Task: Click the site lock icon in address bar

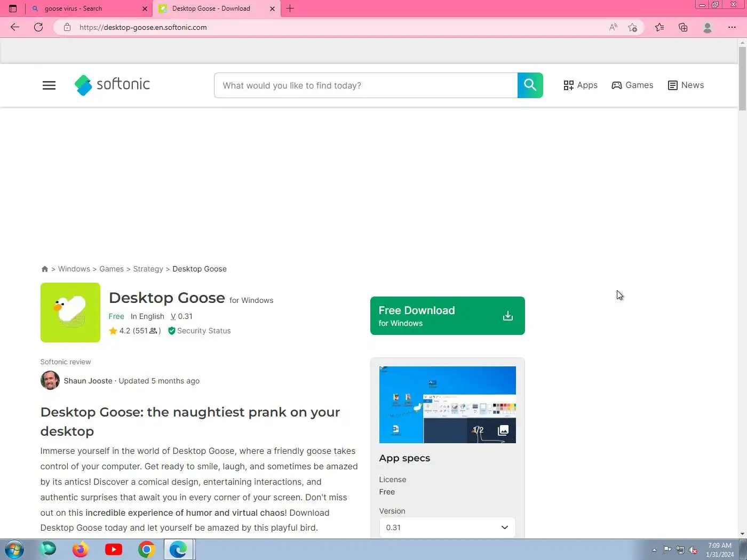Action: (67, 27)
